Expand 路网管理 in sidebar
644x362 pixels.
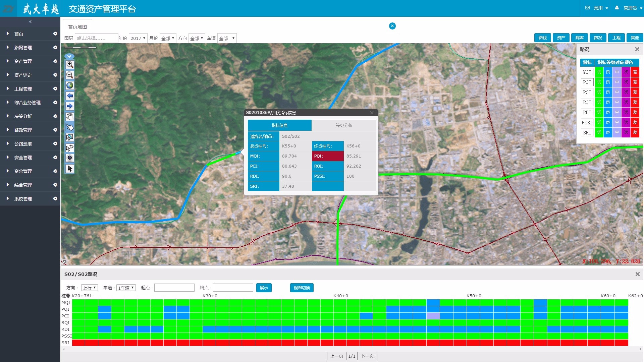(23, 48)
